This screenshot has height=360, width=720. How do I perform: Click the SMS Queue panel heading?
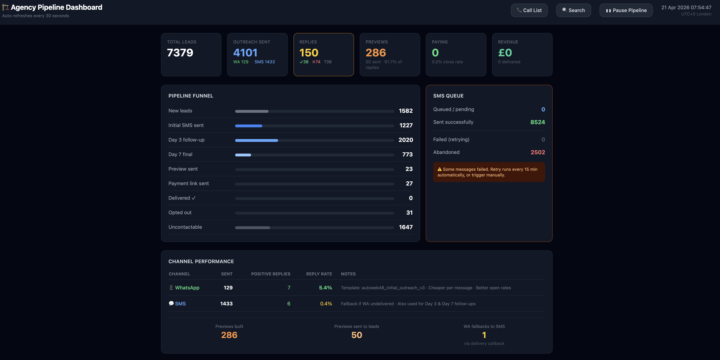point(448,96)
